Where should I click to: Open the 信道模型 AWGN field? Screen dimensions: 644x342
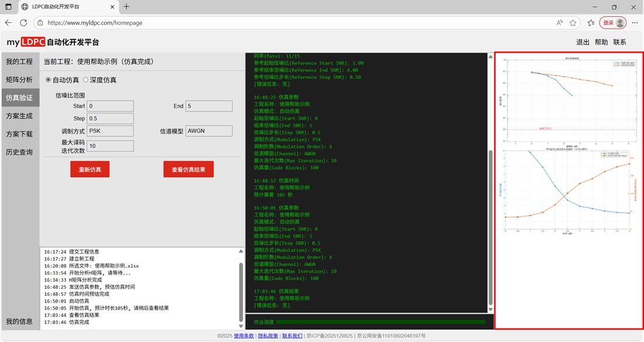(x=208, y=131)
